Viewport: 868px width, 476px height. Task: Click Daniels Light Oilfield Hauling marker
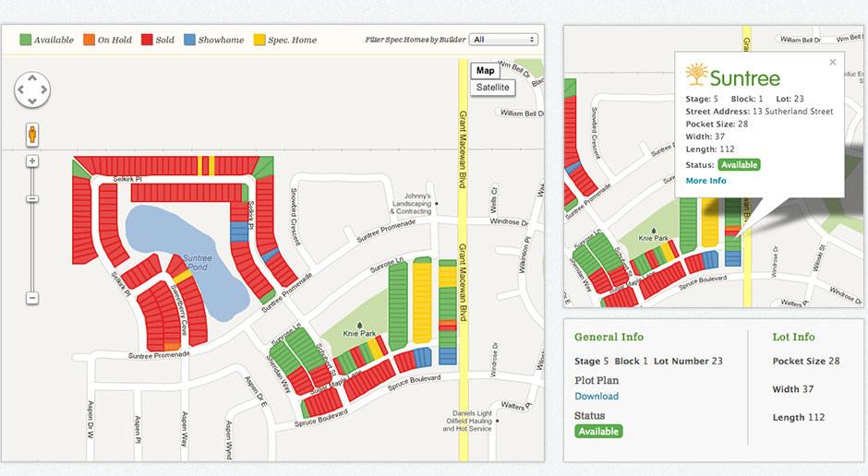[x=497, y=421]
